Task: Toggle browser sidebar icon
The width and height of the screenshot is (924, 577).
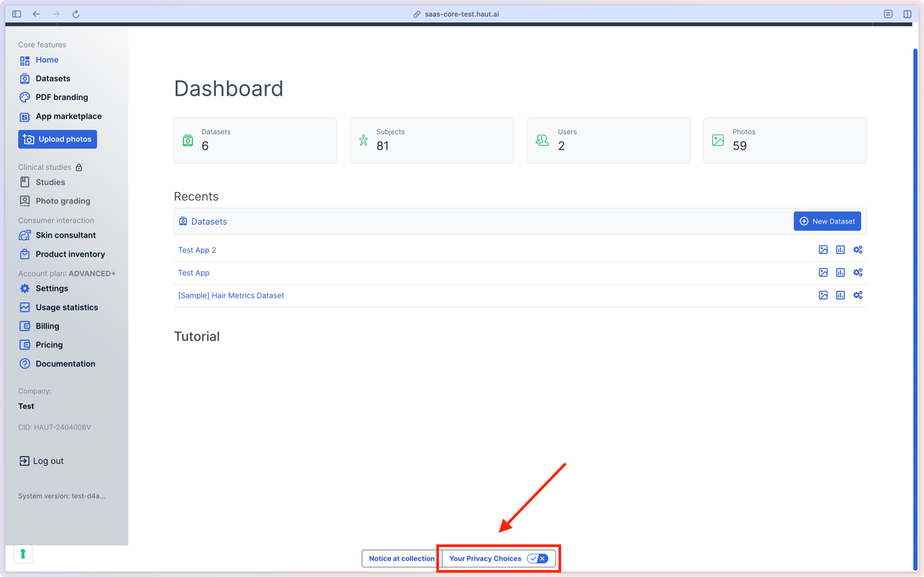Action: [17, 14]
